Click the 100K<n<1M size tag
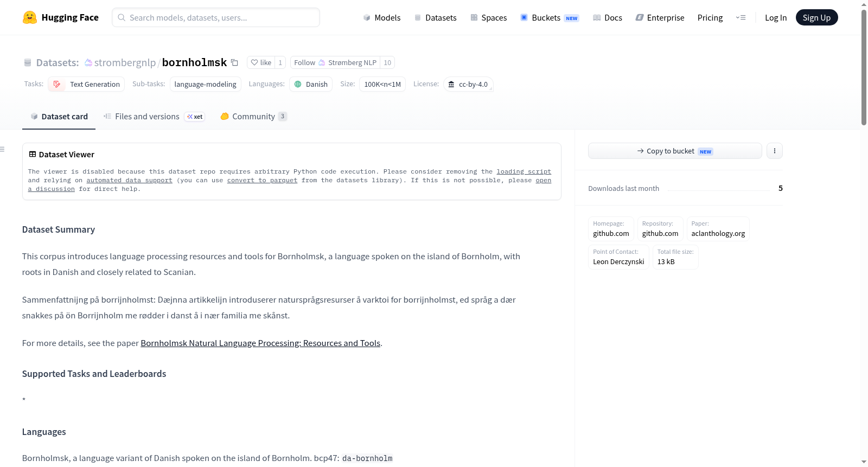The height and width of the screenshot is (467, 868). click(382, 84)
